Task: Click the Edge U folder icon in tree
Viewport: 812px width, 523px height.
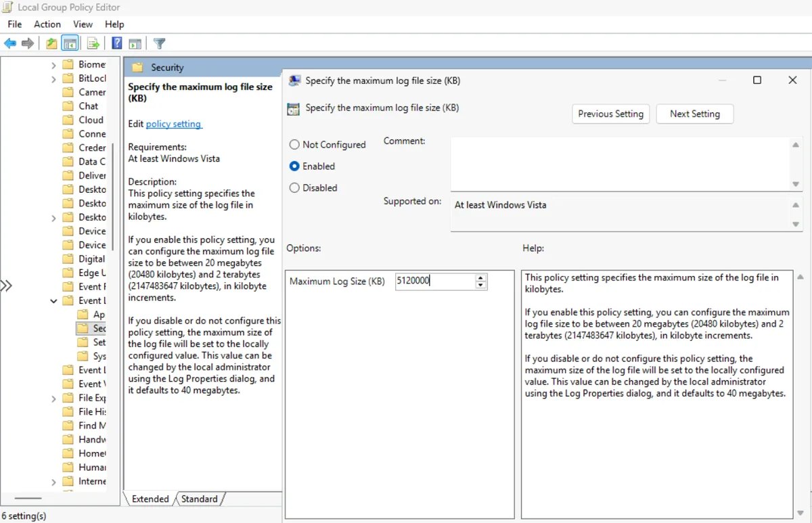Action: [68, 273]
